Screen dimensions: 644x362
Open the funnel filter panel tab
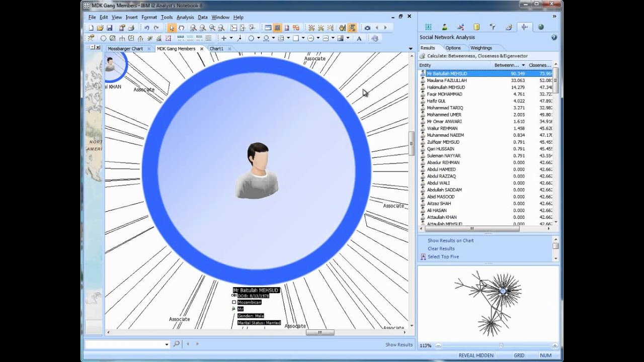pyautogui.click(x=493, y=27)
